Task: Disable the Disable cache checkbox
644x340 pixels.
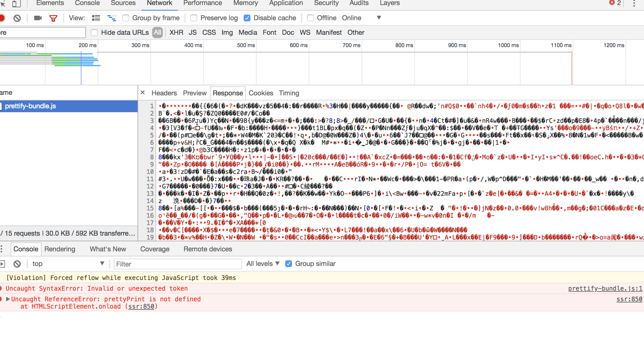Action: click(247, 18)
